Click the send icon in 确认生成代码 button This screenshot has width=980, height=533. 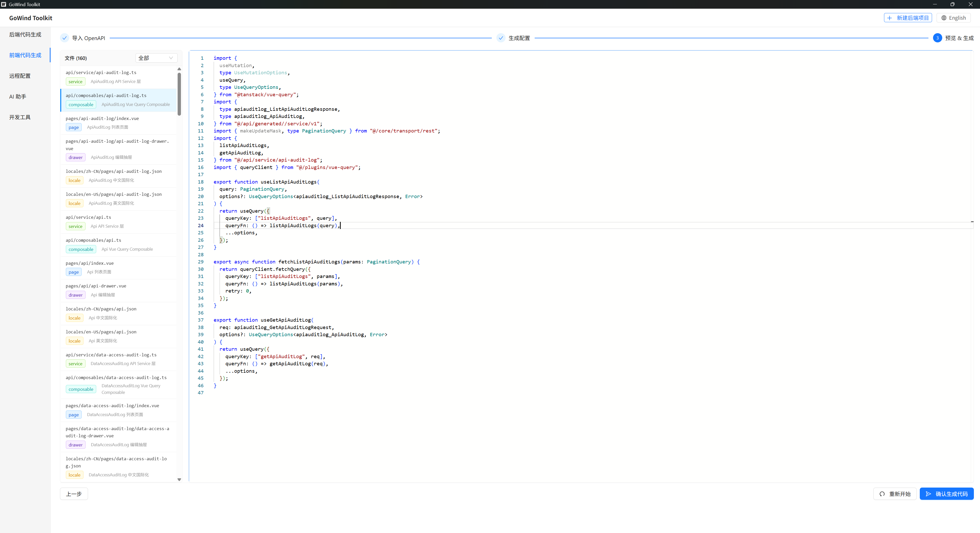pyautogui.click(x=929, y=494)
